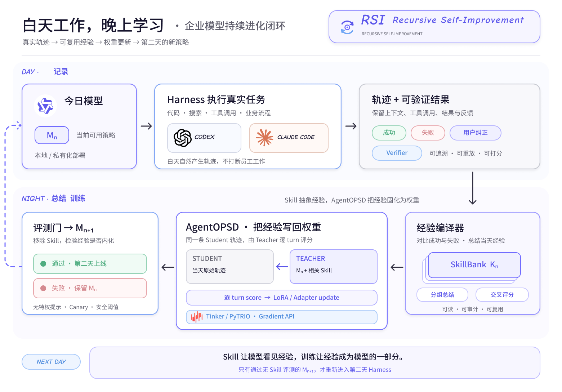This screenshot has width=562, height=392.
Task: Open the SkillBank Kₙ card
Action: tap(474, 265)
